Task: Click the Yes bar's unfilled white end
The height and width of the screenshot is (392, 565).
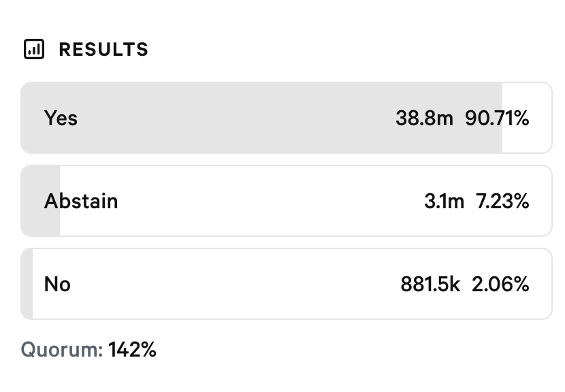Action: [526, 118]
